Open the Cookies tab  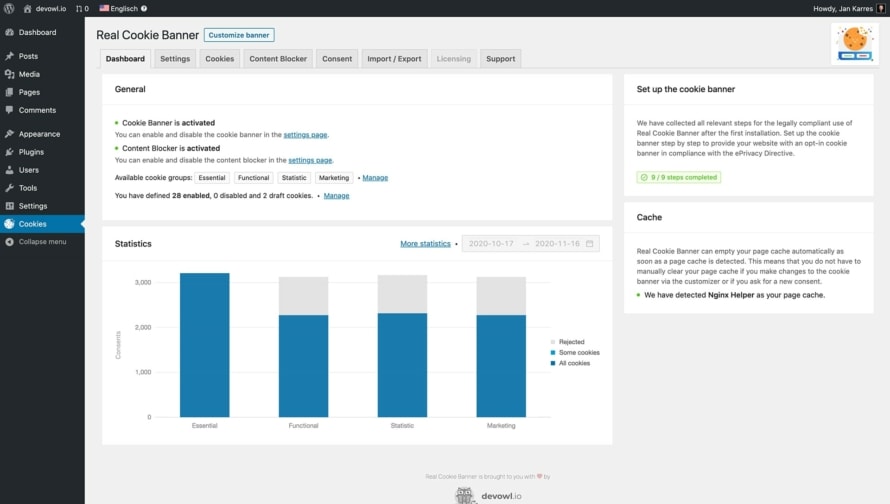pos(220,59)
